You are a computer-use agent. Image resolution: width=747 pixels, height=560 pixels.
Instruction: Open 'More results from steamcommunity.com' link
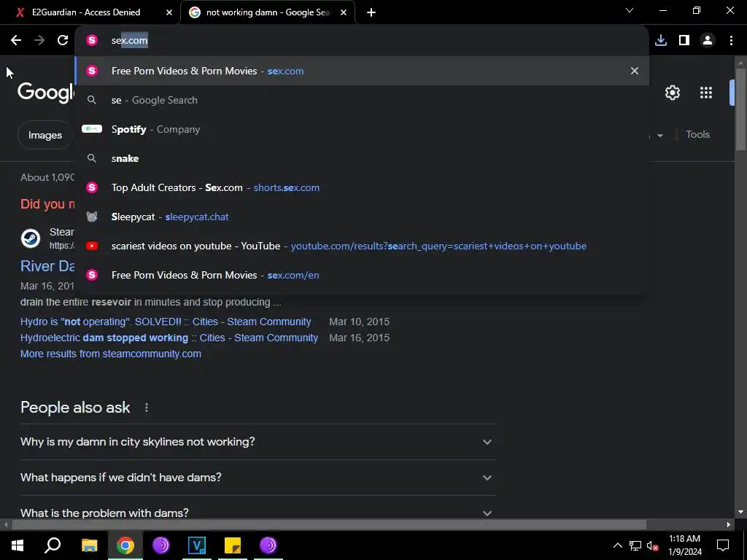[x=111, y=354]
